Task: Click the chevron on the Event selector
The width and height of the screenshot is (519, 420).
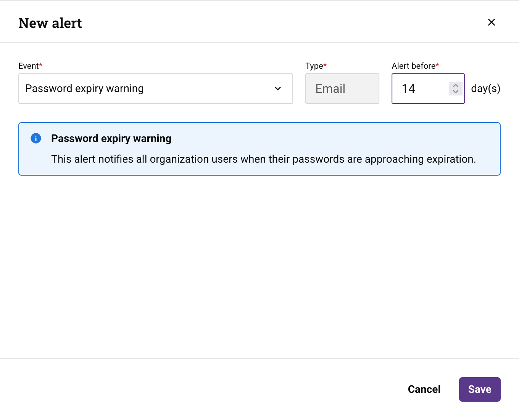Action: click(277, 89)
